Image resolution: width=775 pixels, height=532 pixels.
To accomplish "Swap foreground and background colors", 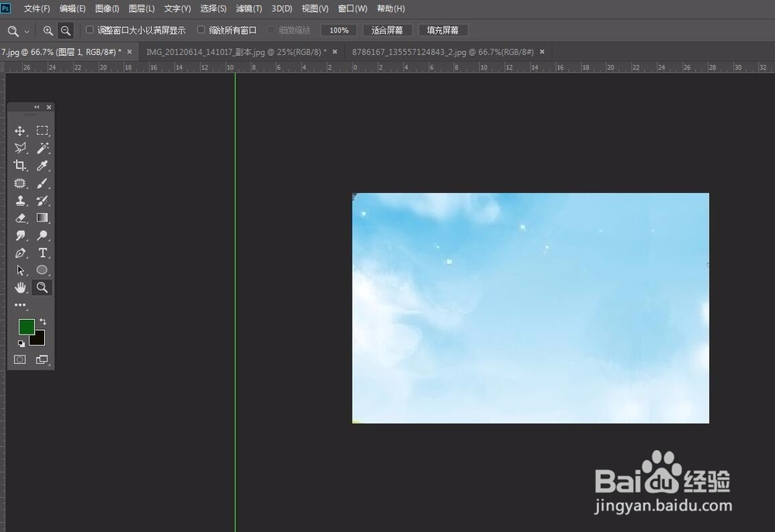I will [43, 321].
